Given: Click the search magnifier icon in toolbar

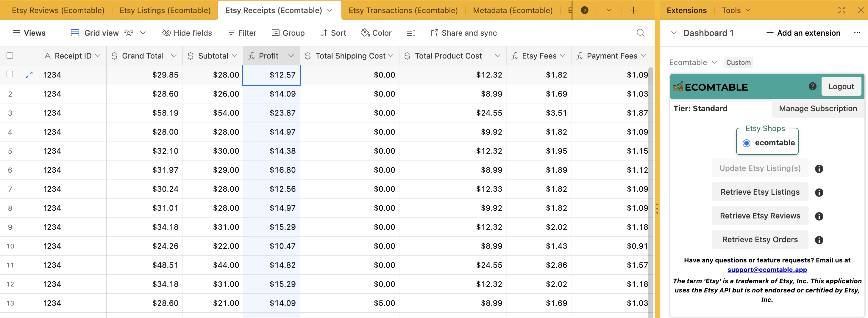Looking at the screenshot, I should coord(640,33).
